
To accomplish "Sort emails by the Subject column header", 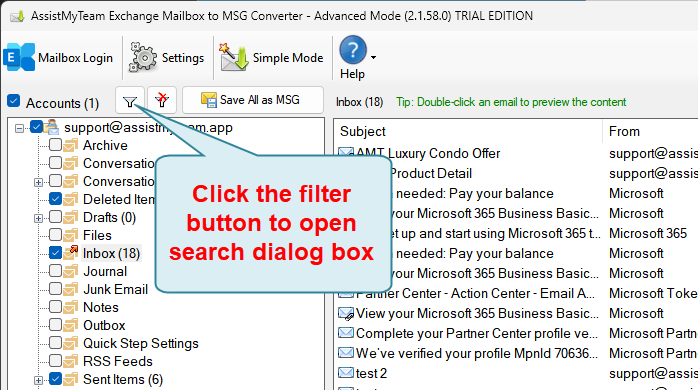I will 467,131.
